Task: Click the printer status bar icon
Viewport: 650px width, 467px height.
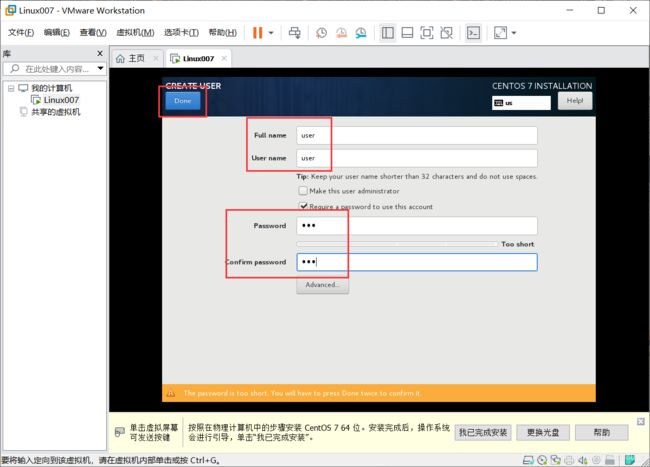Action: 569,460
